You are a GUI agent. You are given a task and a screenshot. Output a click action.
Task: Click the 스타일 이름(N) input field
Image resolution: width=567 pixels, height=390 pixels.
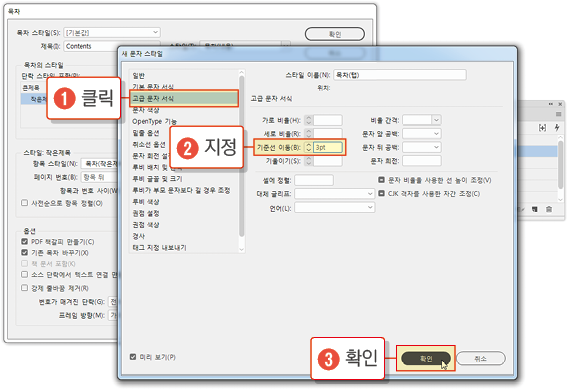point(400,75)
